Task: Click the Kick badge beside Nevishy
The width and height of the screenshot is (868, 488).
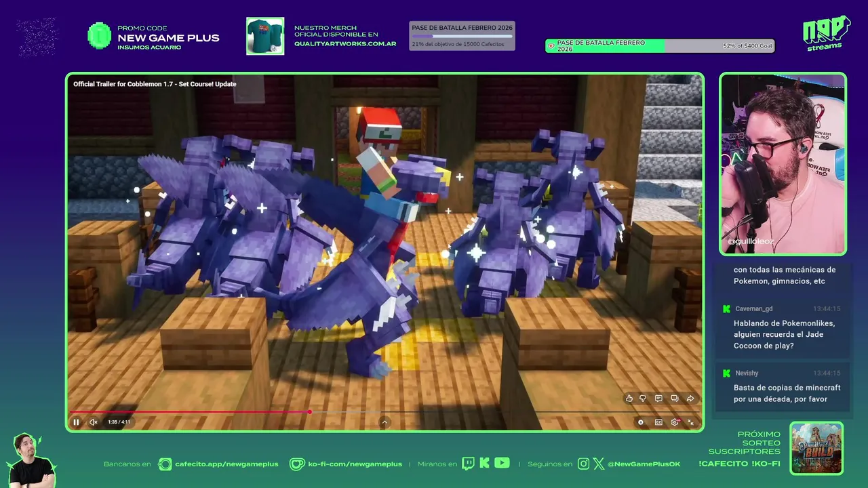Action: (x=726, y=373)
